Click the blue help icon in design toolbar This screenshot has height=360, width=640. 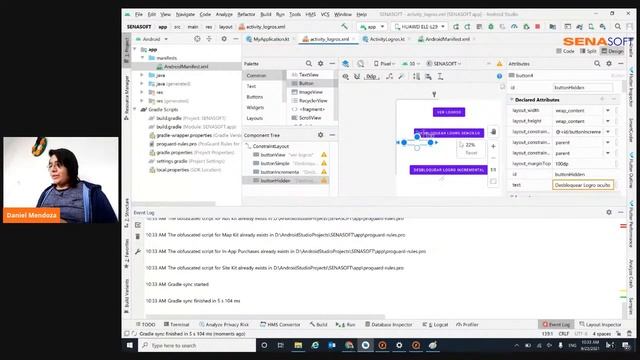tap(499, 76)
